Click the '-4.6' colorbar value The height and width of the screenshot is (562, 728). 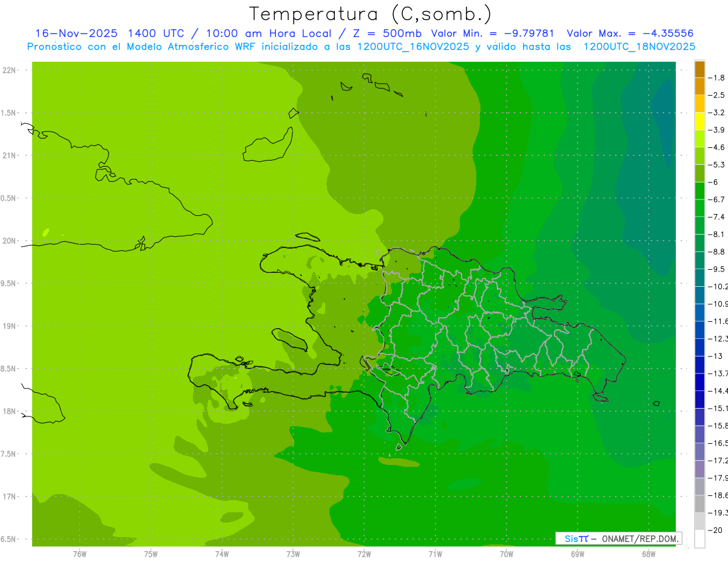717,147
